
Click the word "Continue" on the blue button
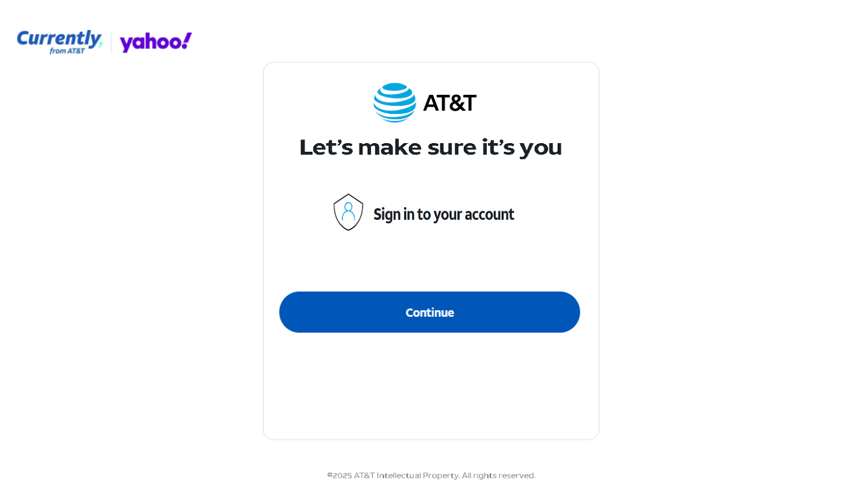(x=430, y=312)
